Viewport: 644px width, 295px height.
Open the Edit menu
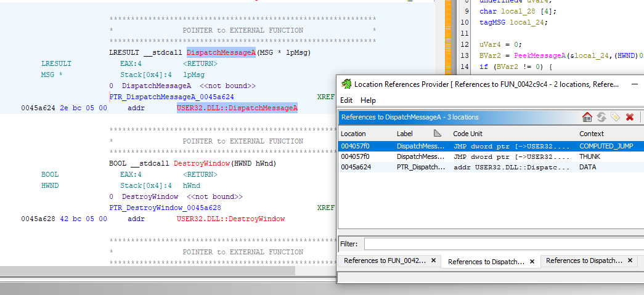click(346, 100)
